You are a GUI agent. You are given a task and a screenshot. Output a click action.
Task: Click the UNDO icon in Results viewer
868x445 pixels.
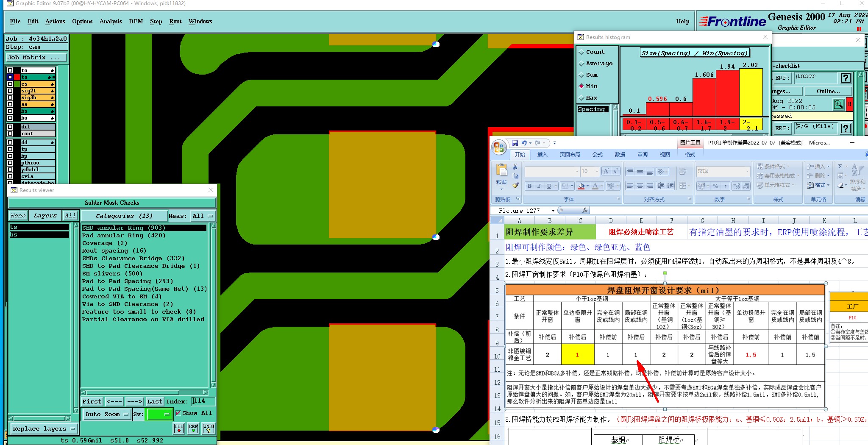click(208, 428)
